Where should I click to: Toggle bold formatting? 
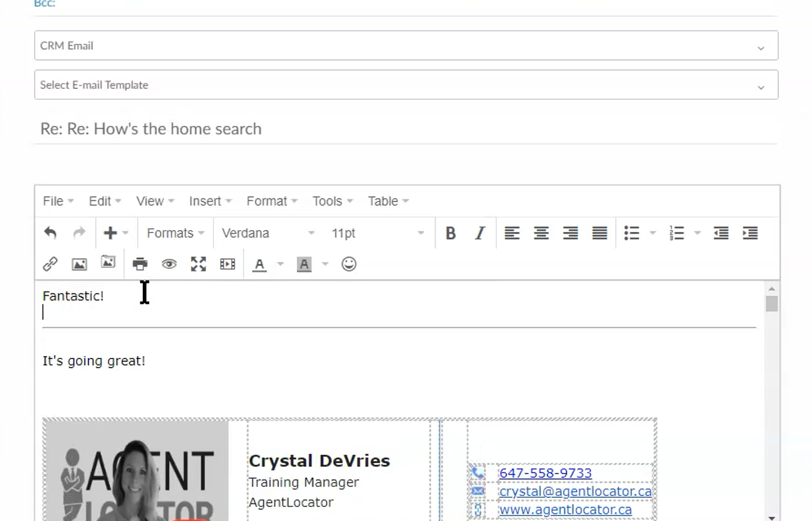(x=451, y=233)
